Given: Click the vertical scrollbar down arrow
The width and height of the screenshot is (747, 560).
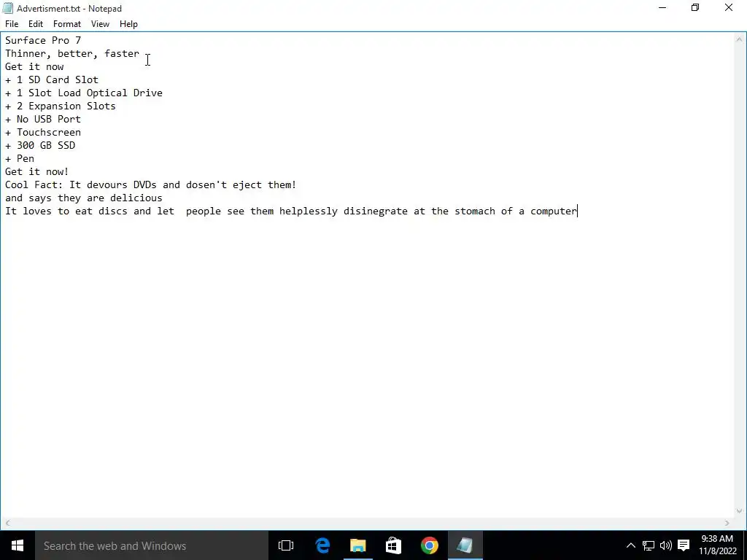Looking at the screenshot, I should point(740,511).
